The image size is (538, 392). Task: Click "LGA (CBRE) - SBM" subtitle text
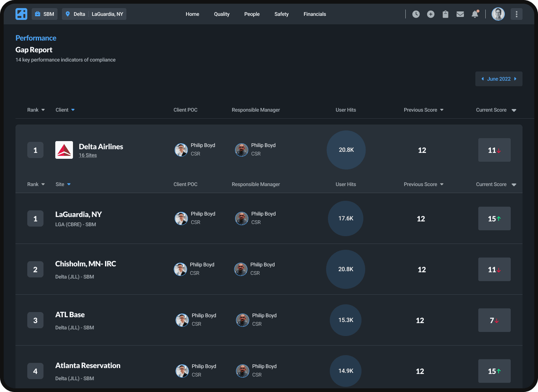76,224
